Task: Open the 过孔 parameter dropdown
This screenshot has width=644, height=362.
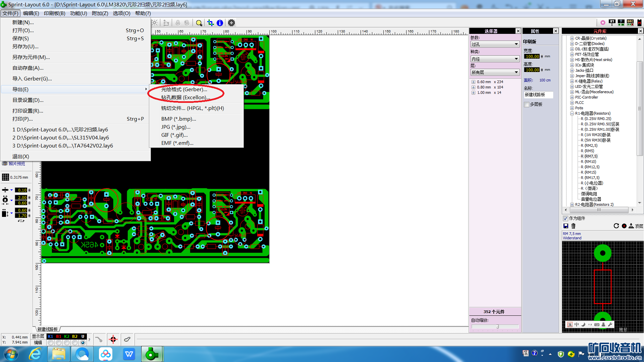Action: click(x=495, y=44)
